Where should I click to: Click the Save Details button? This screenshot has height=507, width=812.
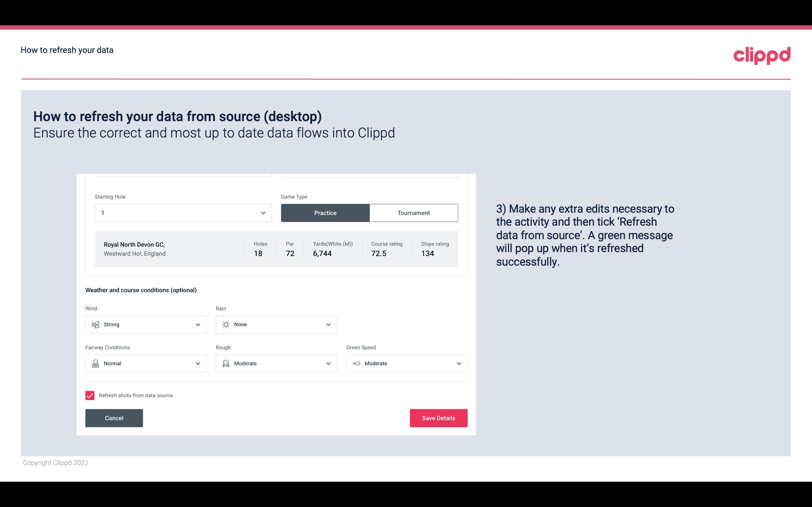coord(438,418)
